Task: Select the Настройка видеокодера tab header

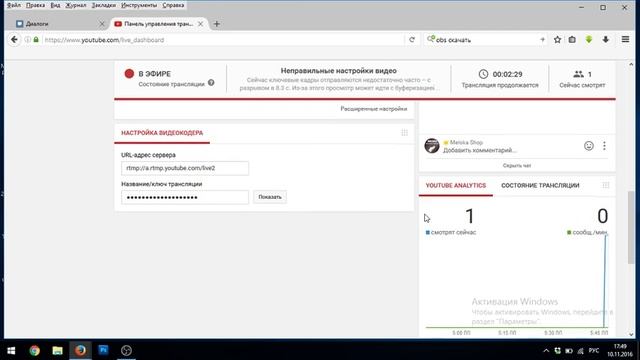Action: [162, 133]
